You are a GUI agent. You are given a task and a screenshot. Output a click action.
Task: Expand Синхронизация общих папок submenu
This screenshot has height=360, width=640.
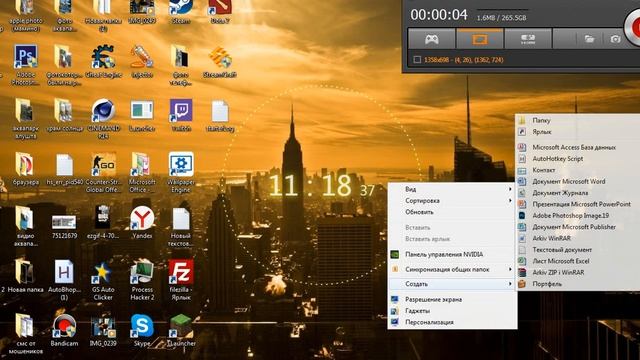point(452,269)
